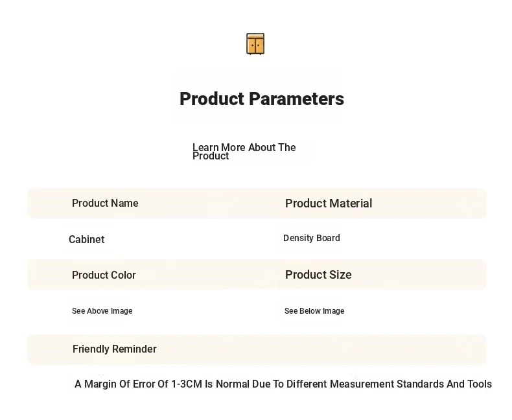Click the orange cabinet icon at top
This screenshot has height=420, width=512.
click(x=255, y=44)
